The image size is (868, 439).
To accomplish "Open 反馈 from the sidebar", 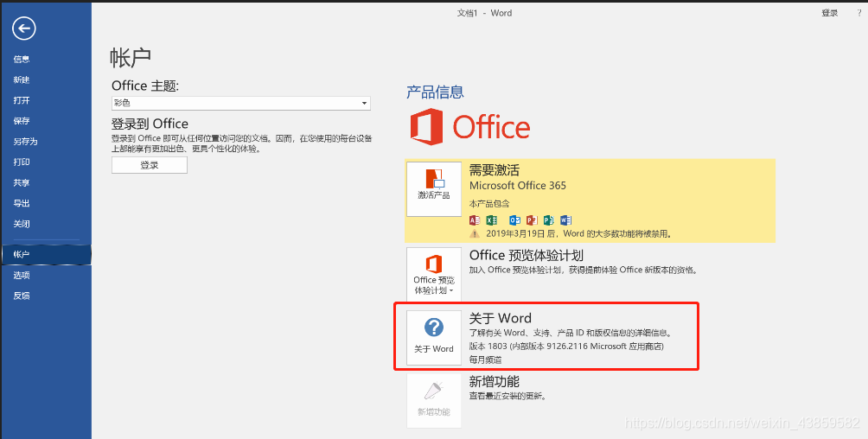I will [46, 296].
